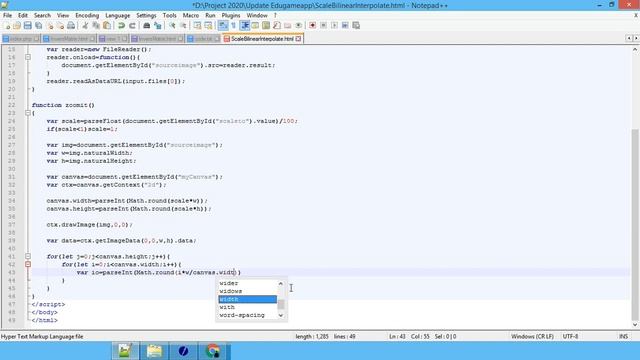Click the Close All toolbar icon
The image size is (640, 360).
pyautogui.click(x=60, y=25)
